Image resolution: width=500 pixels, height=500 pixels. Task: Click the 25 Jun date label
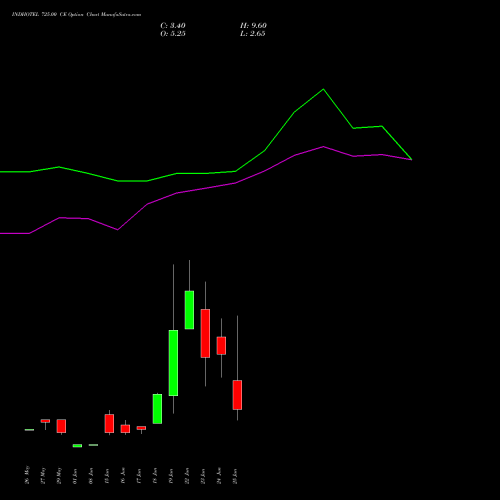(x=235, y=476)
